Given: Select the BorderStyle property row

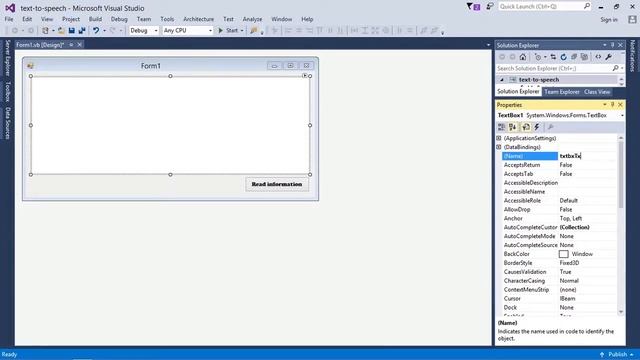Looking at the screenshot, I should [x=560, y=263].
